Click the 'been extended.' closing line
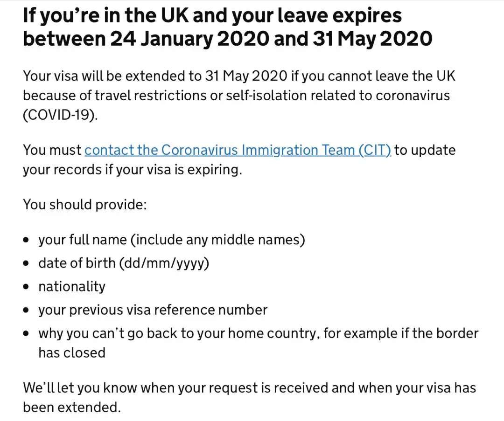The width and height of the screenshot is (504, 421). click(72, 407)
